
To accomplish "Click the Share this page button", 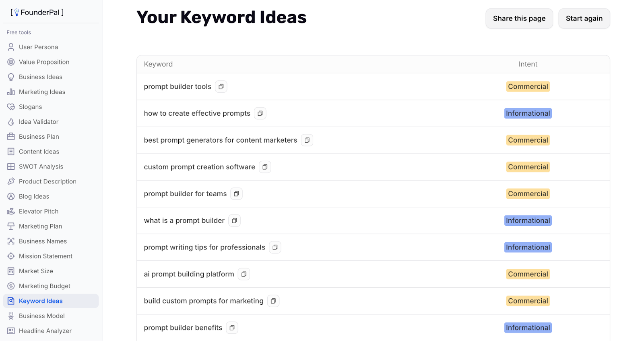I will (519, 19).
